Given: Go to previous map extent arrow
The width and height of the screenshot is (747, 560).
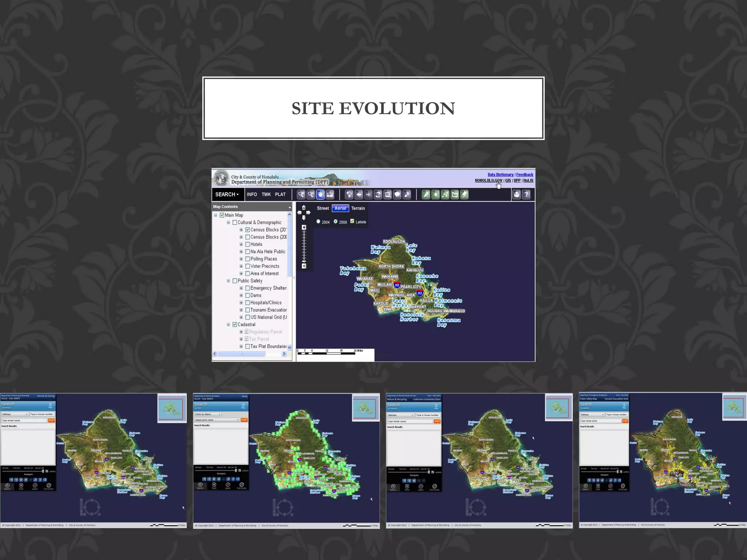Looking at the screenshot, I should 359,195.
